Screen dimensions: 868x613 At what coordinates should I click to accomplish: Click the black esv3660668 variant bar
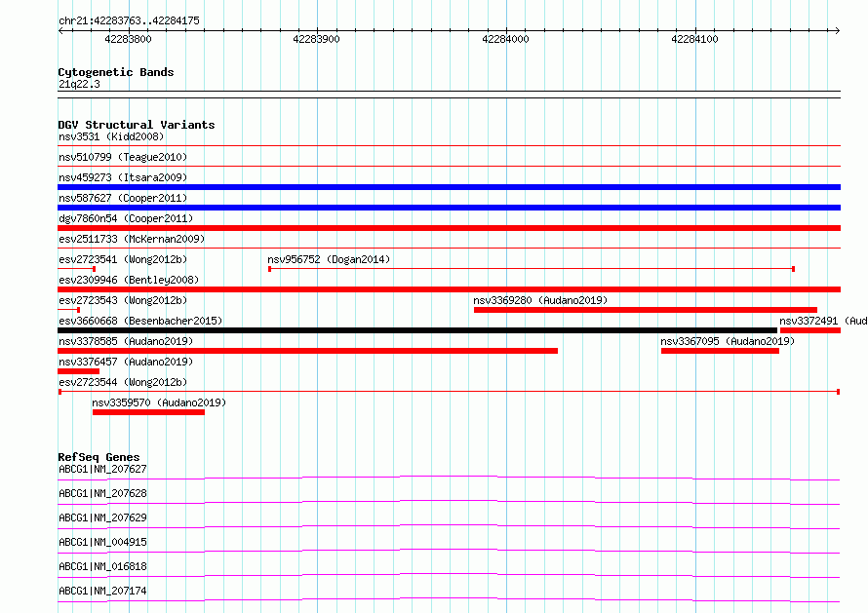pyautogui.click(x=417, y=330)
